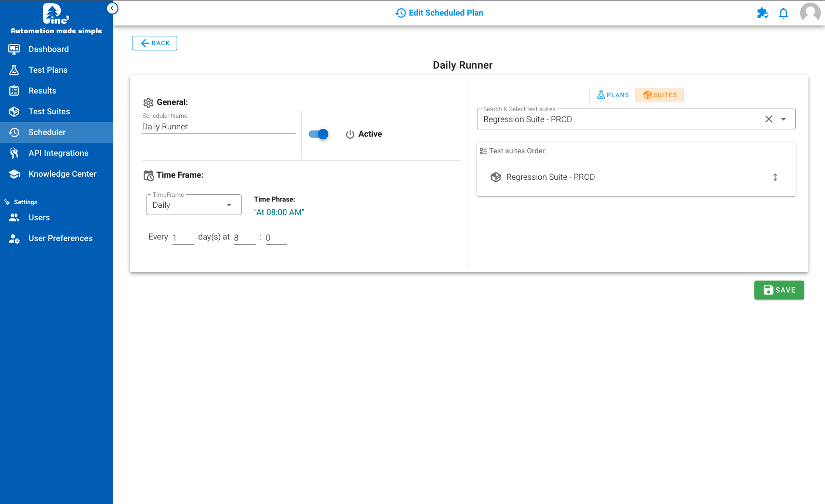Click the Knowledge Center graduation cap icon
The image size is (825, 504).
(15, 174)
